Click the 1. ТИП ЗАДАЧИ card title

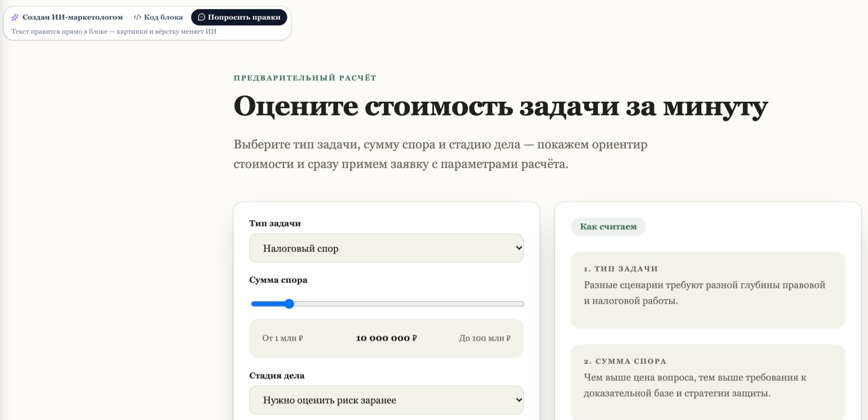(621, 269)
